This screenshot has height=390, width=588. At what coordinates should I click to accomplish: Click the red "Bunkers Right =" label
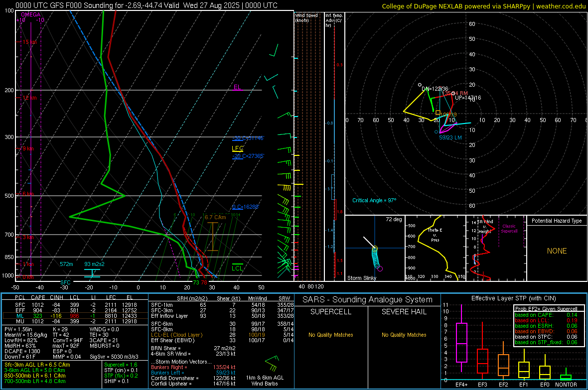169,367
